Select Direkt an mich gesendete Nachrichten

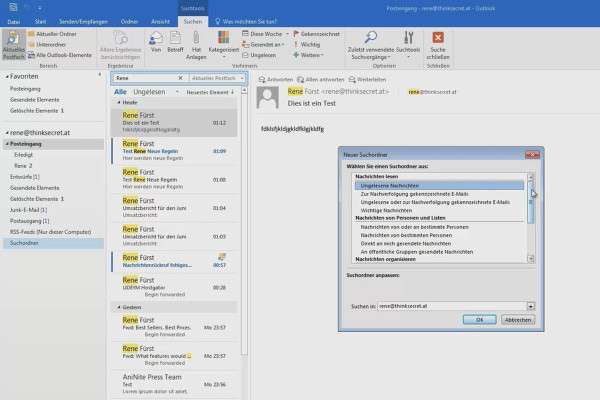pyautogui.click(x=406, y=243)
